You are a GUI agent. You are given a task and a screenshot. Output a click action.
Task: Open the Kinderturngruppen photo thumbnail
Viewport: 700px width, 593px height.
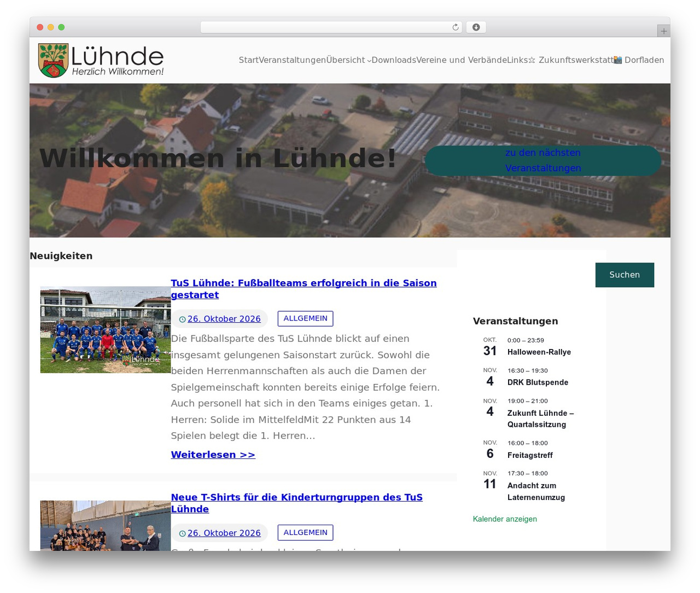pyautogui.click(x=106, y=526)
